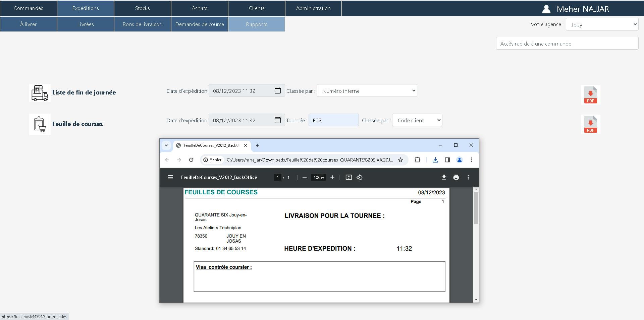Click the PDF zoom in button

coord(332,177)
